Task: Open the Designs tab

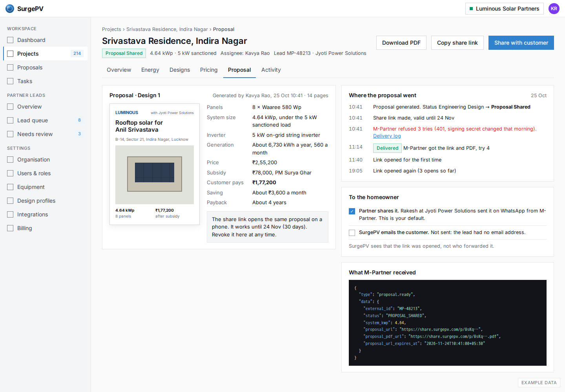Action: point(180,70)
